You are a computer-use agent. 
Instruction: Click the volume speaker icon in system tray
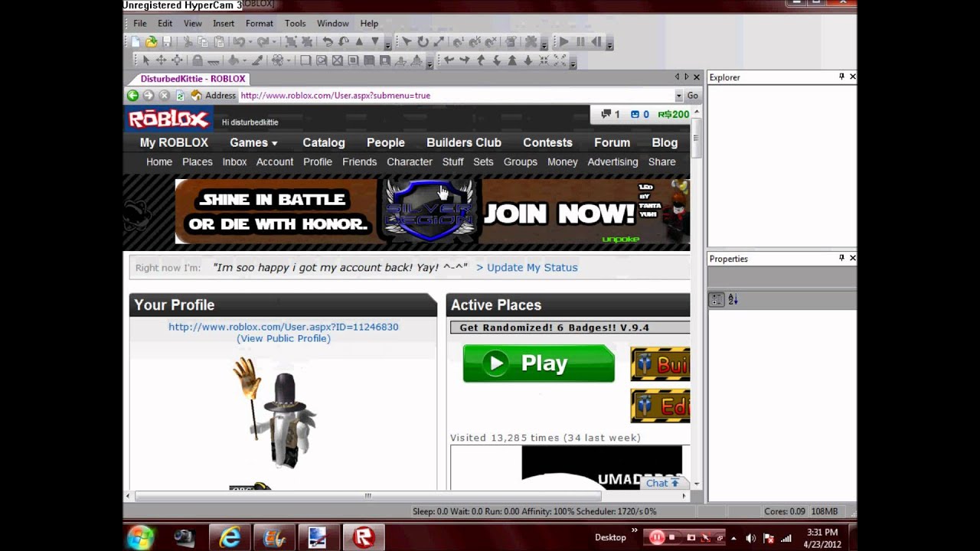click(x=750, y=538)
